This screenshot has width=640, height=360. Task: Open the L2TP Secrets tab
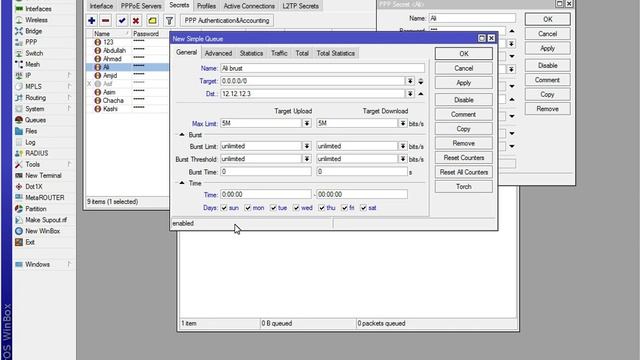click(301, 6)
